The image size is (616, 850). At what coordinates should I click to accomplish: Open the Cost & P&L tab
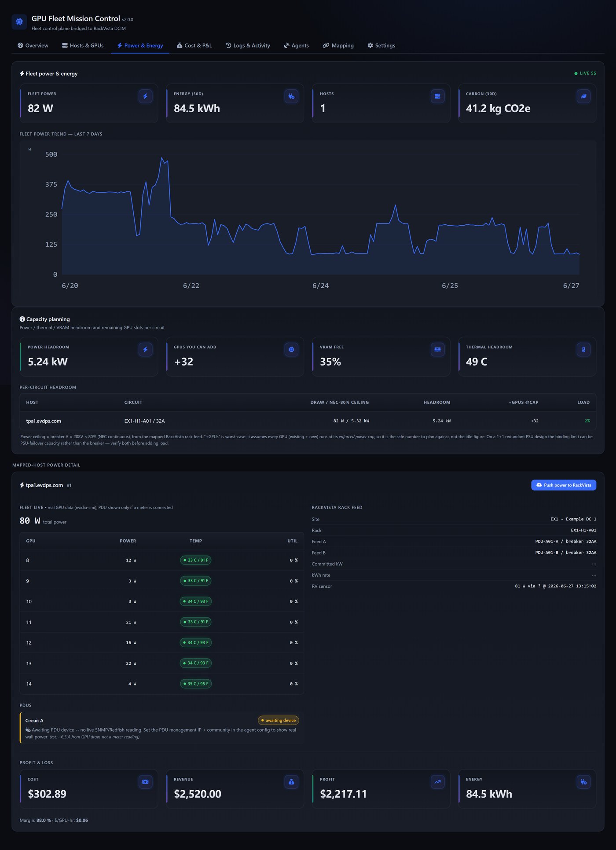click(x=194, y=45)
